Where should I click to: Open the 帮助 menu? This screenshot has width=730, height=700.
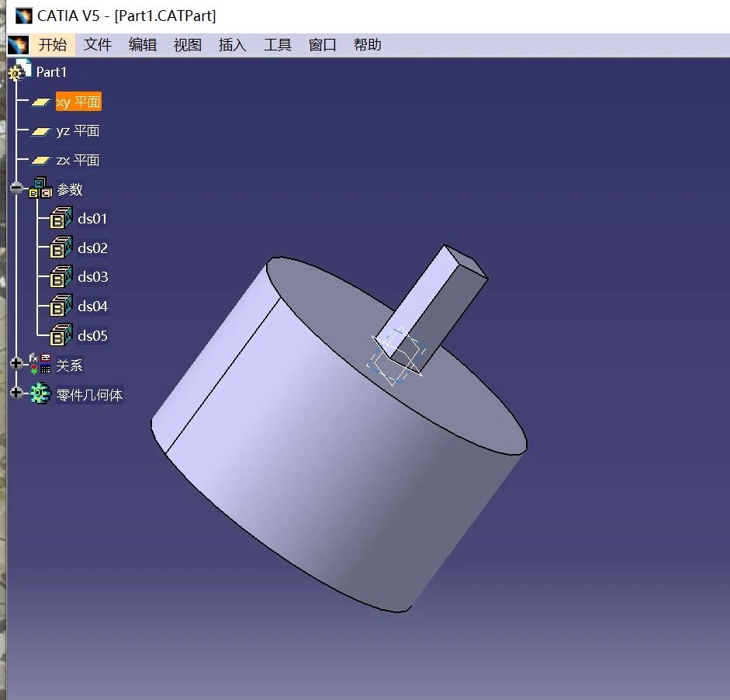pyautogui.click(x=368, y=45)
